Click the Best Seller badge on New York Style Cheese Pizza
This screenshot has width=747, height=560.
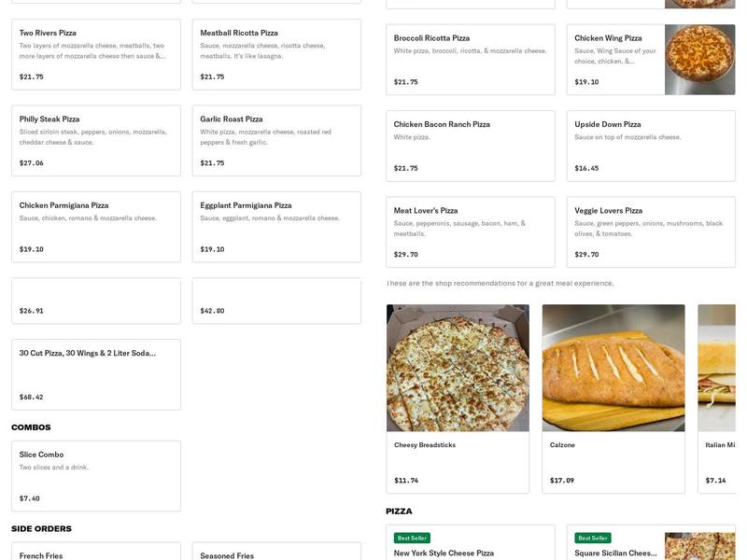point(411,537)
